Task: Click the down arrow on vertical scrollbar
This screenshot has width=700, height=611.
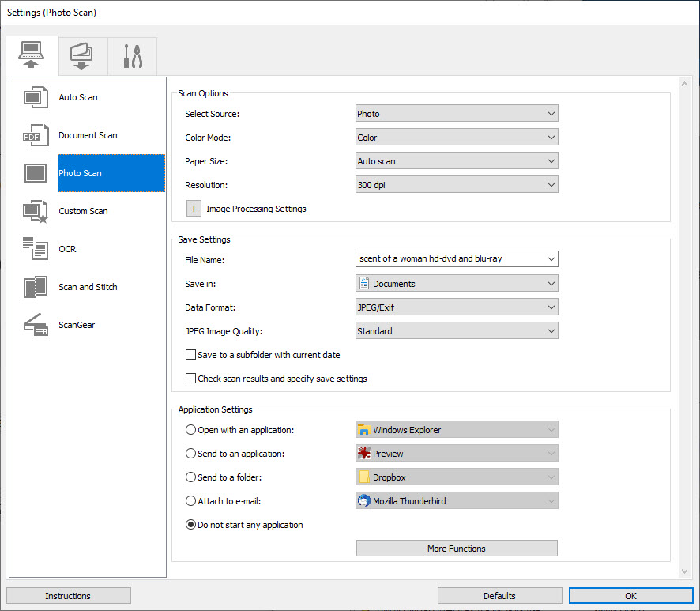Action: point(685,571)
